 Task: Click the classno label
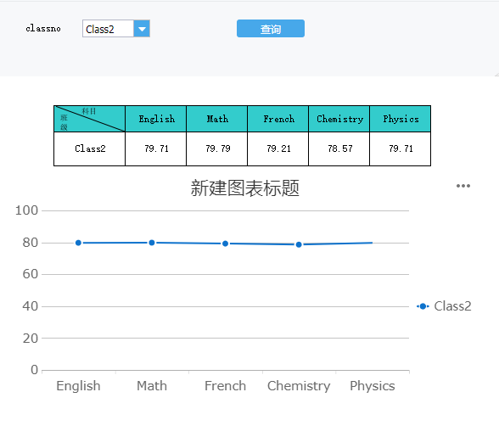tap(43, 29)
